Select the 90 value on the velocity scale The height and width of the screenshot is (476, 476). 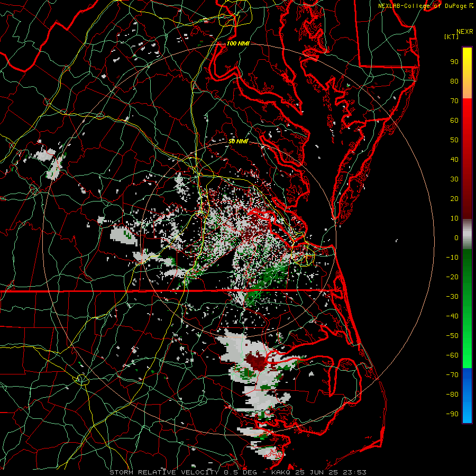coord(454,62)
